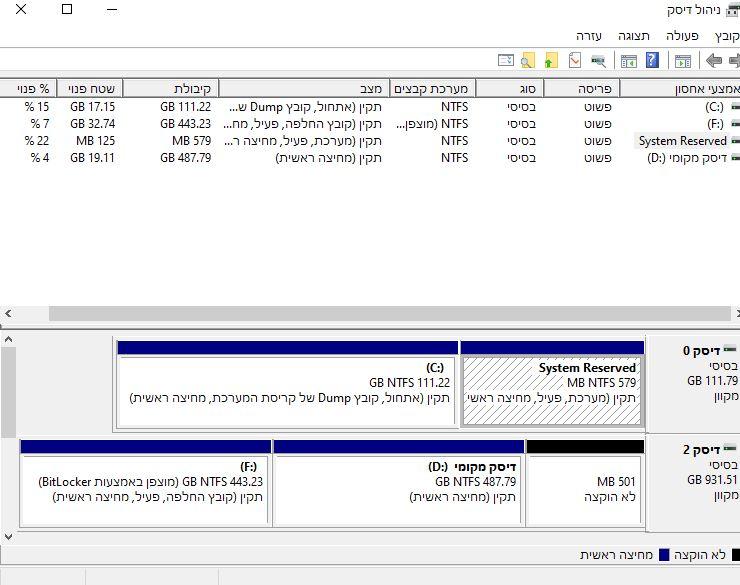Click the folder with green up arrow icon
This screenshot has height=585, width=740.
click(551, 60)
